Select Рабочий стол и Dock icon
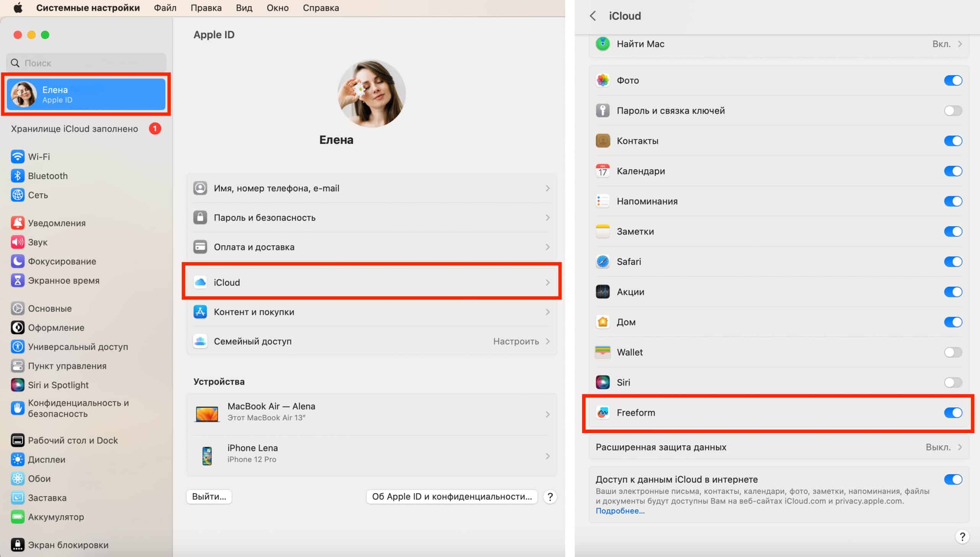 (18, 440)
